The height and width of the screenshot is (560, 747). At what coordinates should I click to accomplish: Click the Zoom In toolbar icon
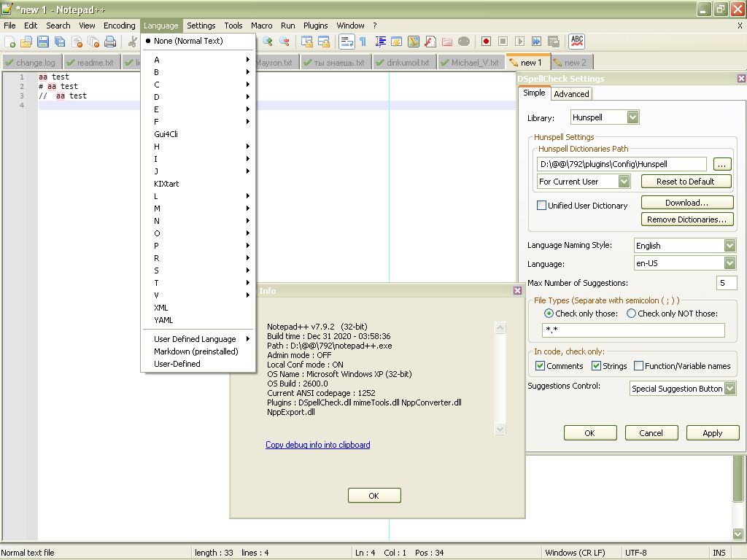click(267, 42)
